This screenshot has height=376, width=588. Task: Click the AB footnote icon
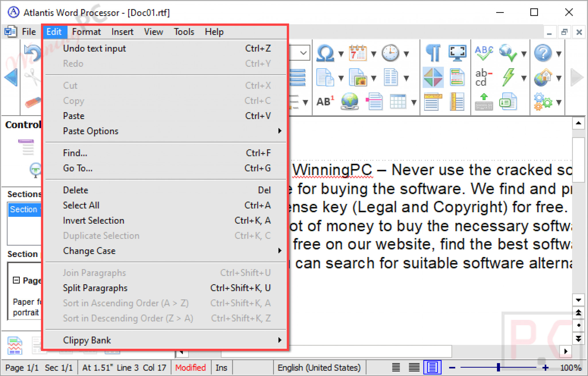(x=325, y=101)
